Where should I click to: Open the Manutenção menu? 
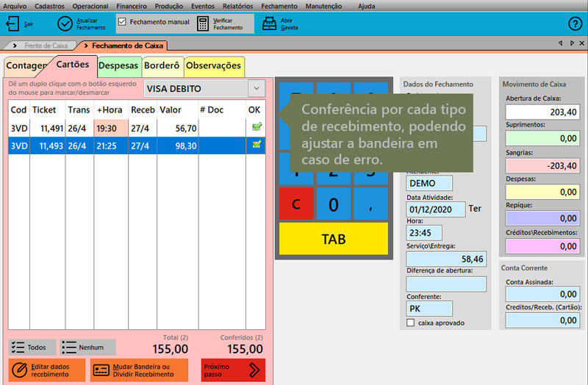(x=323, y=6)
